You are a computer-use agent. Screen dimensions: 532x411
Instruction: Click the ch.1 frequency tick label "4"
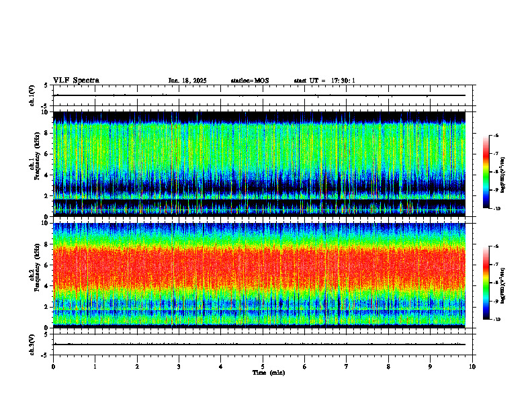tap(47, 175)
